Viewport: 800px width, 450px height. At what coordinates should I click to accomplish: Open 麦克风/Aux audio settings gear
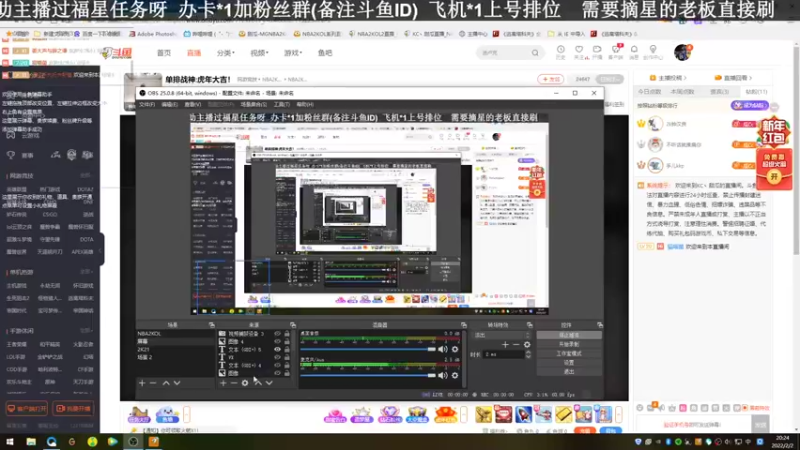click(x=455, y=376)
